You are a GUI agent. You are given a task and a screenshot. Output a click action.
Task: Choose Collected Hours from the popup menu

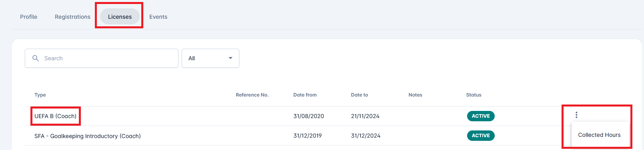click(599, 135)
